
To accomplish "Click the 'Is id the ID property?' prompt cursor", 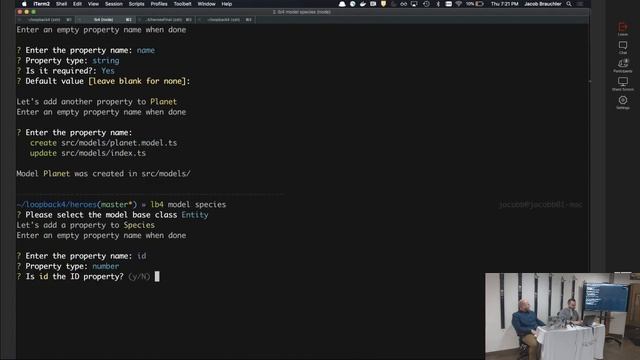I will tap(157, 276).
